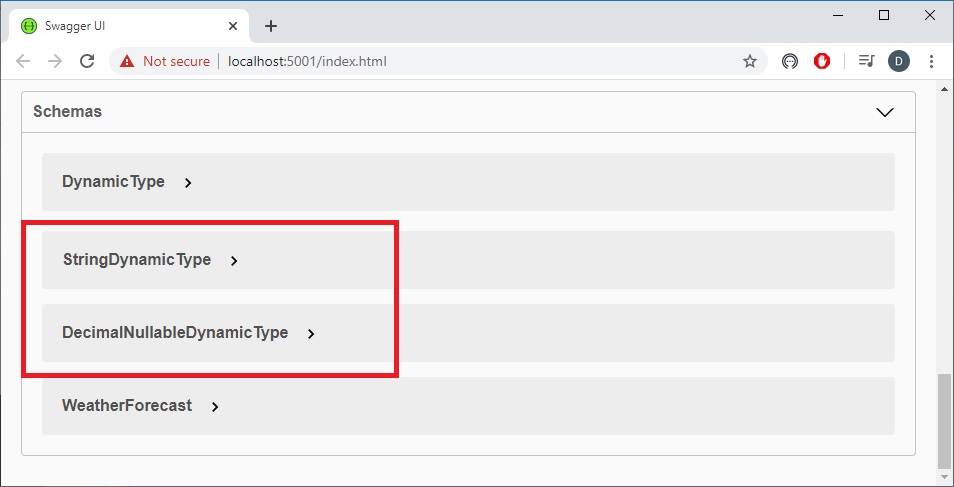Expand the WeatherForecast schema arrow
This screenshot has width=954, height=487.
point(215,407)
